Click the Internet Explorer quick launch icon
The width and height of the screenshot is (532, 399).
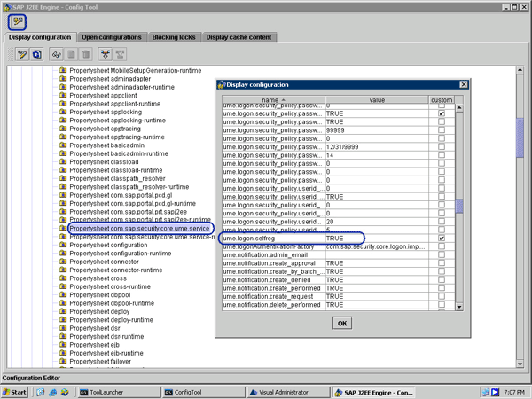coord(52,393)
